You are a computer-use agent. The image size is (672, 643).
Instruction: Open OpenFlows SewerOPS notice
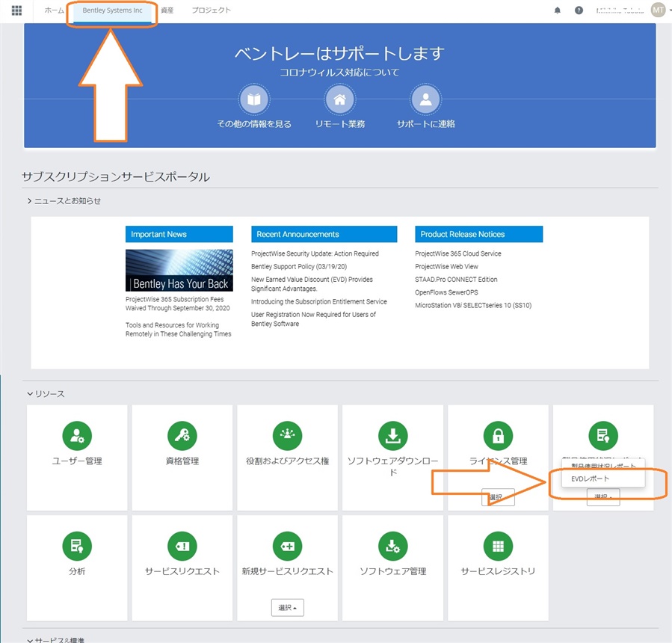tap(446, 292)
